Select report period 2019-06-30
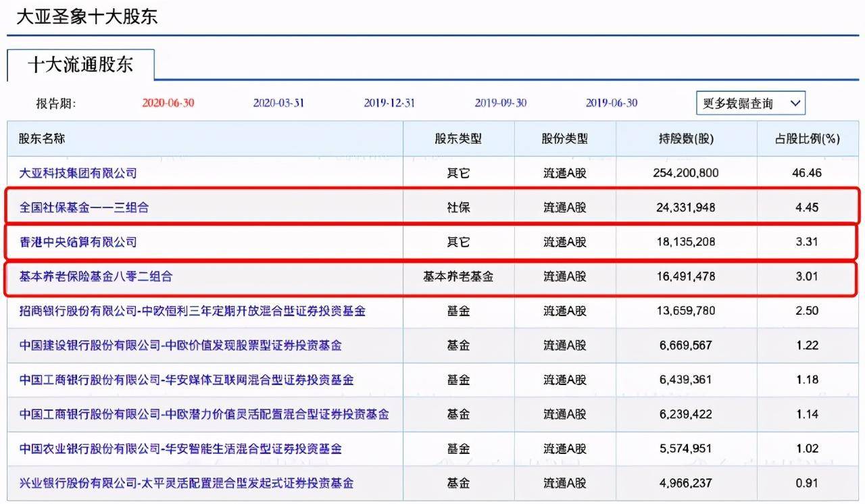865x504 pixels. [x=612, y=103]
